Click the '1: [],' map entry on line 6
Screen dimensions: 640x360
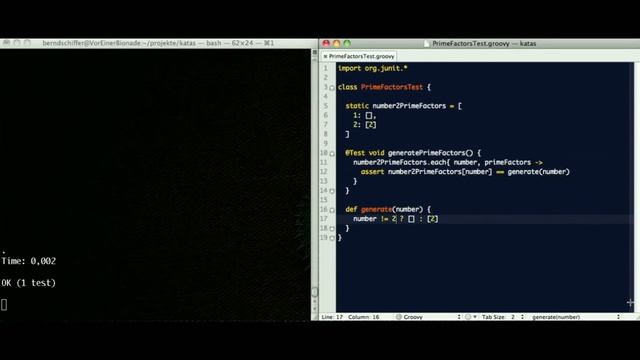364,116
